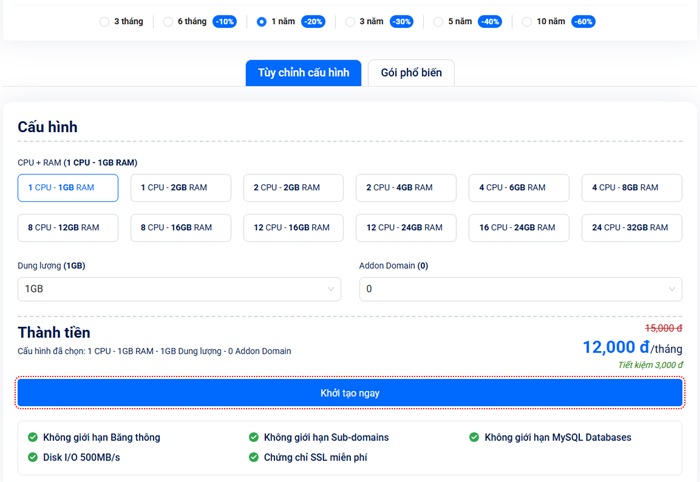Select 1 CPU - 2GB RAM configuration
This screenshot has height=482, width=700.
(181, 188)
